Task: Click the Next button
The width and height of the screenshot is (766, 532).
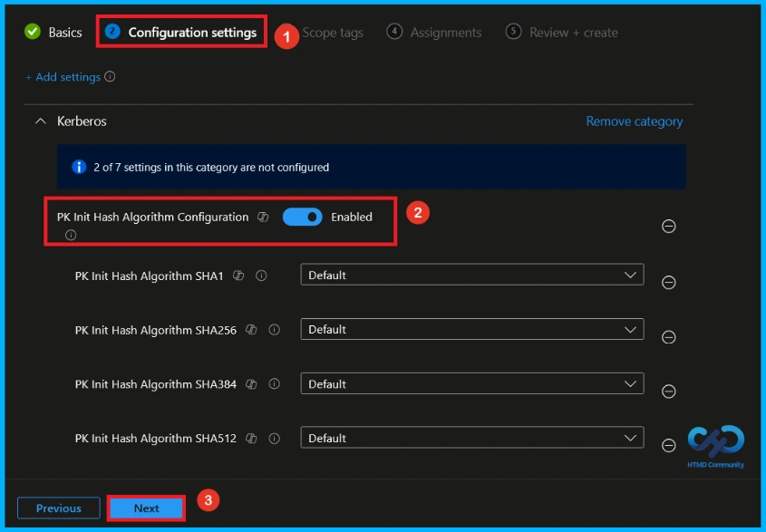Action: click(146, 508)
